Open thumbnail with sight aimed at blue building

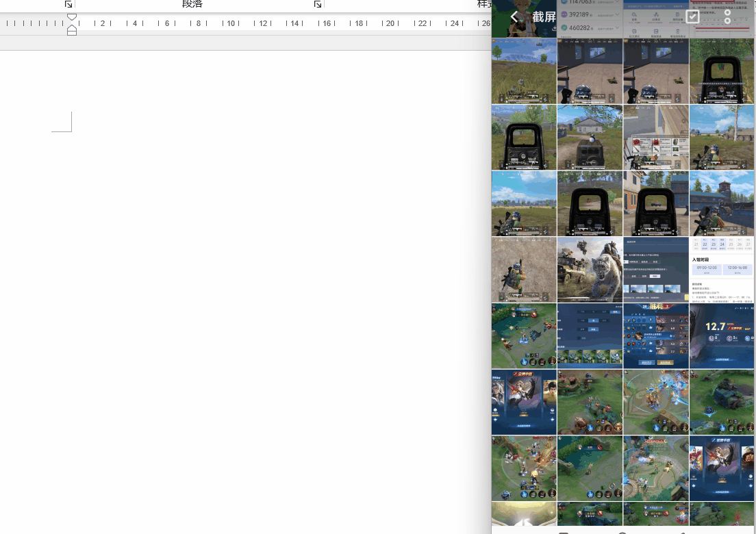click(x=656, y=203)
